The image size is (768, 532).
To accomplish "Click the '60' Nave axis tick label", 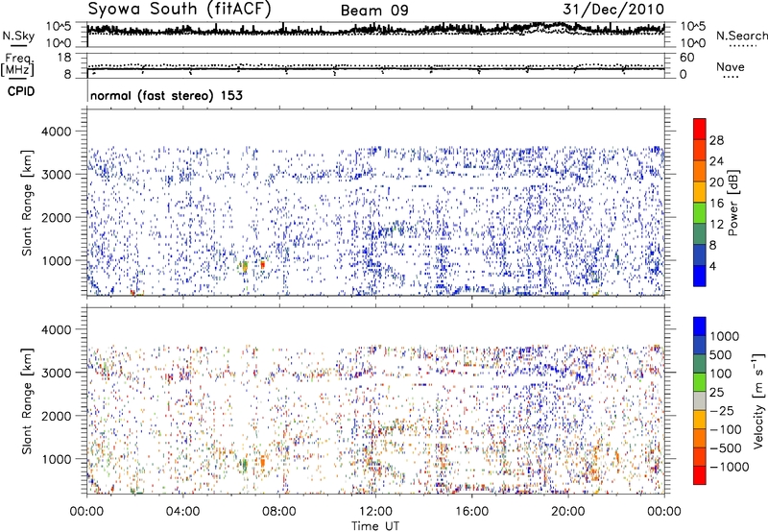I will point(686,58).
